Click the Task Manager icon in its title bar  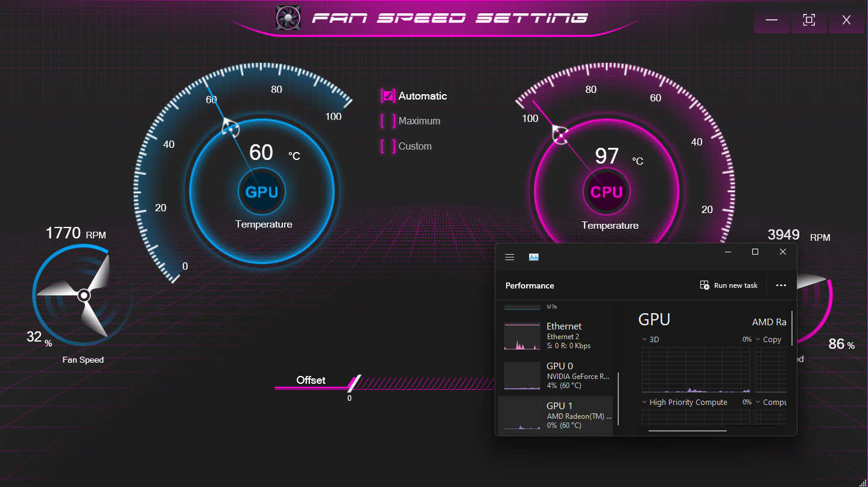[534, 256]
